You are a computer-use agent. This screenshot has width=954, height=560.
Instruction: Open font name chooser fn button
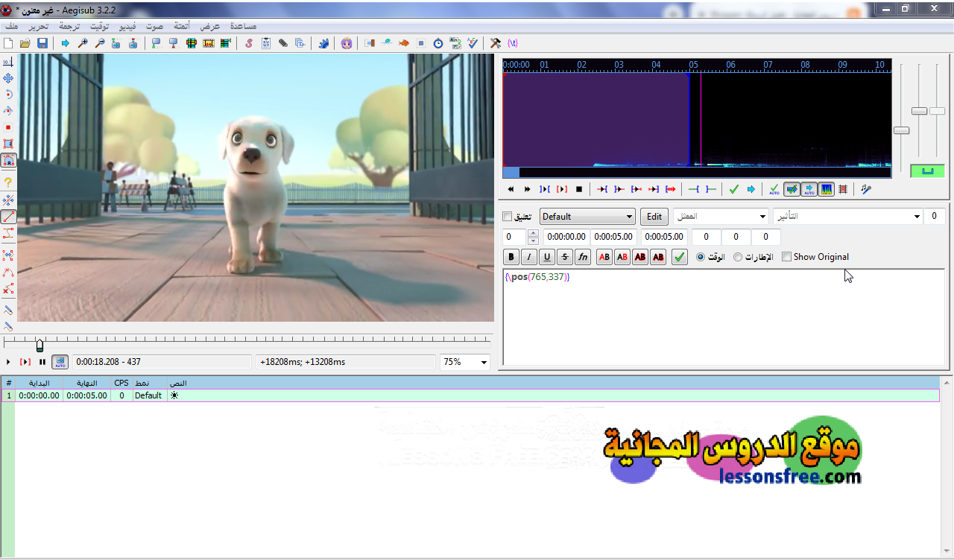click(x=583, y=257)
